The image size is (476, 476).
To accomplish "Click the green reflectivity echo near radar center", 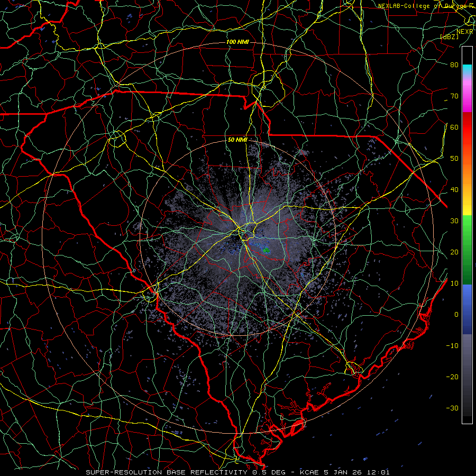I will coord(266,250).
